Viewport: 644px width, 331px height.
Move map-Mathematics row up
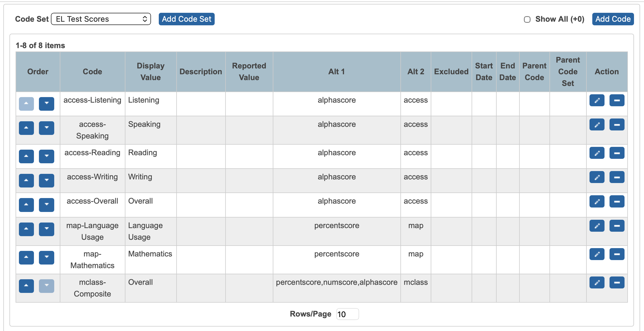pos(26,258)
